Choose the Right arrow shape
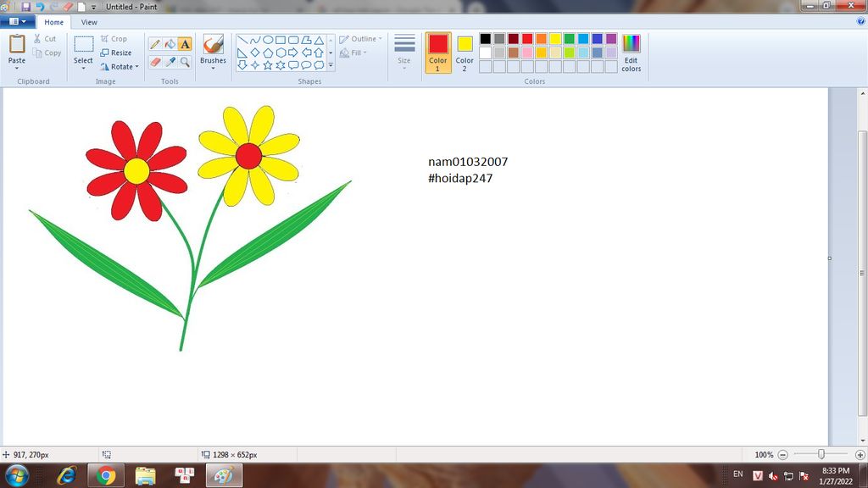The image size is (868, 488). click(293, 53)
